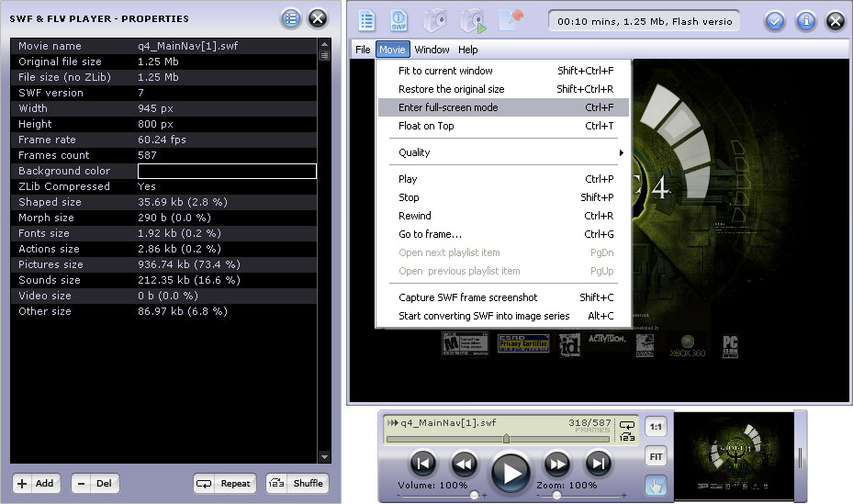Expand the Quality submenu
Viewport: 853px width, 504px height.
pos(503,152)
